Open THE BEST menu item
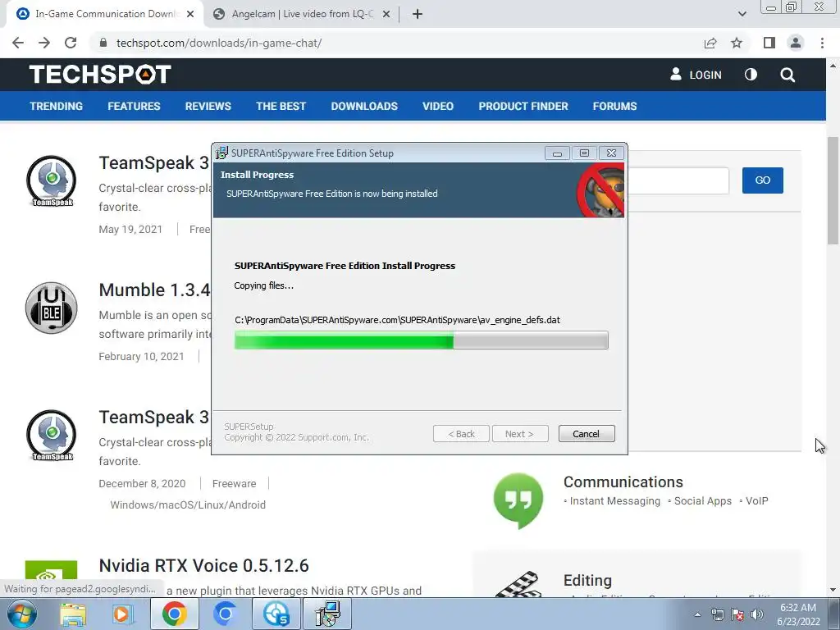Viewport: 840px width, 630px height. click(x=281, y=106)
